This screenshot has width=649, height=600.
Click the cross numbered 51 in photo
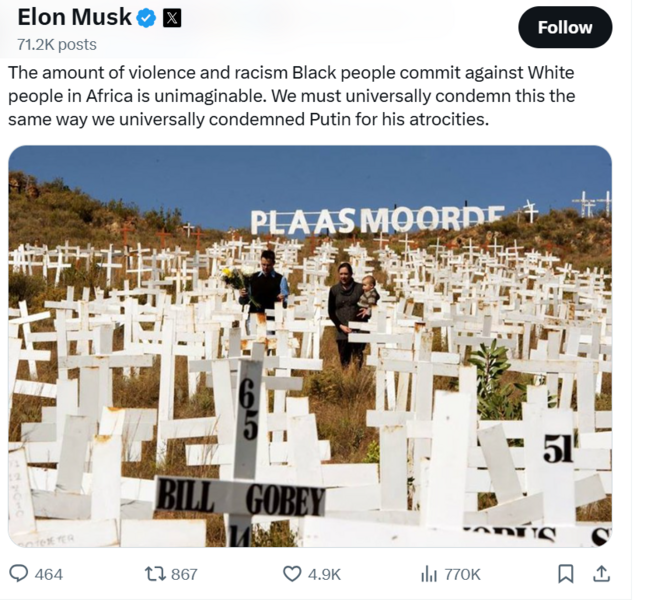click(x=558, y=451)
